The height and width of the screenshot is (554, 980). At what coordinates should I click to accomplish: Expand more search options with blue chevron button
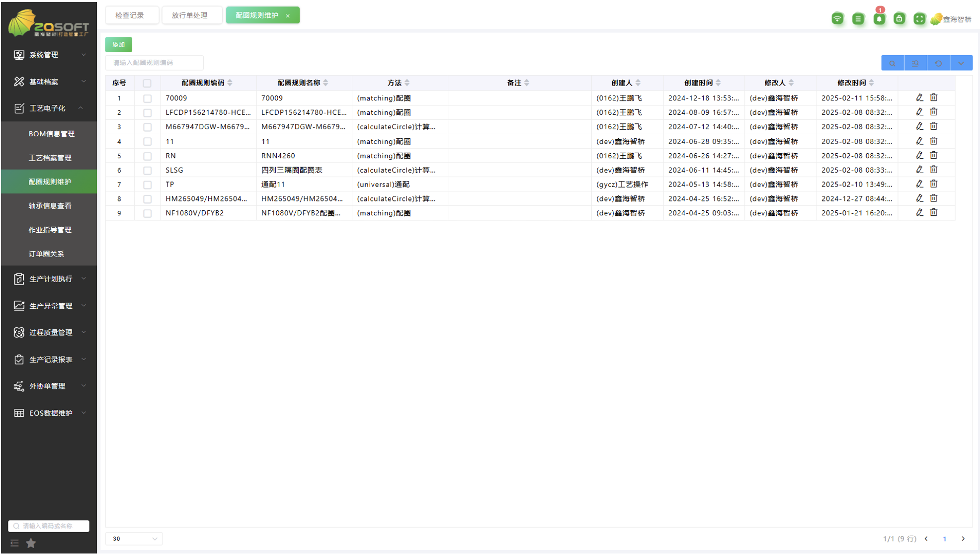tap(961, 63)
